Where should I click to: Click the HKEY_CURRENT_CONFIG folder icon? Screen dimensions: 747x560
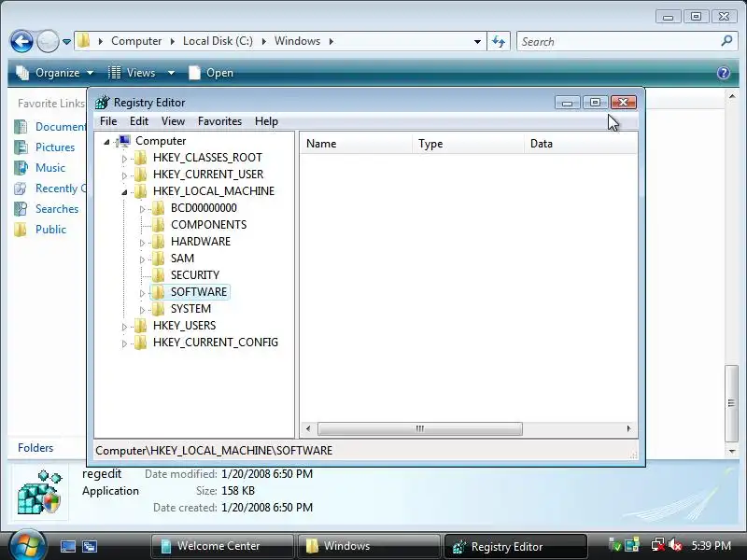tap(141, 343)
